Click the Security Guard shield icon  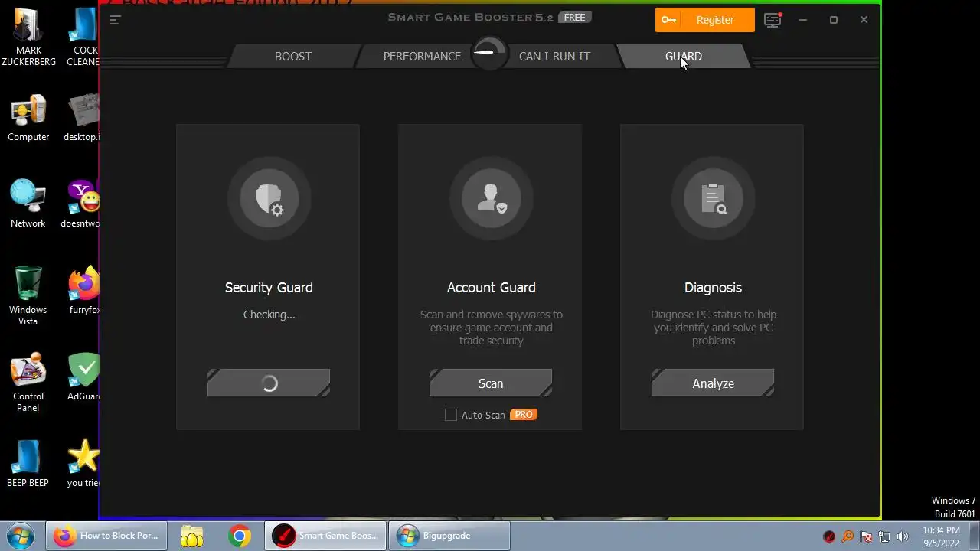tap(269, 199)
